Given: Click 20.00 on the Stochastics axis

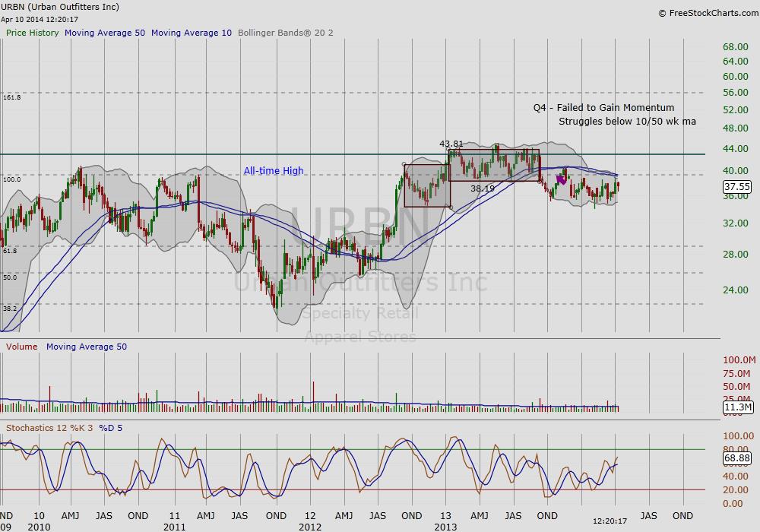Looking at the screenshot, I should pos(735,490).
